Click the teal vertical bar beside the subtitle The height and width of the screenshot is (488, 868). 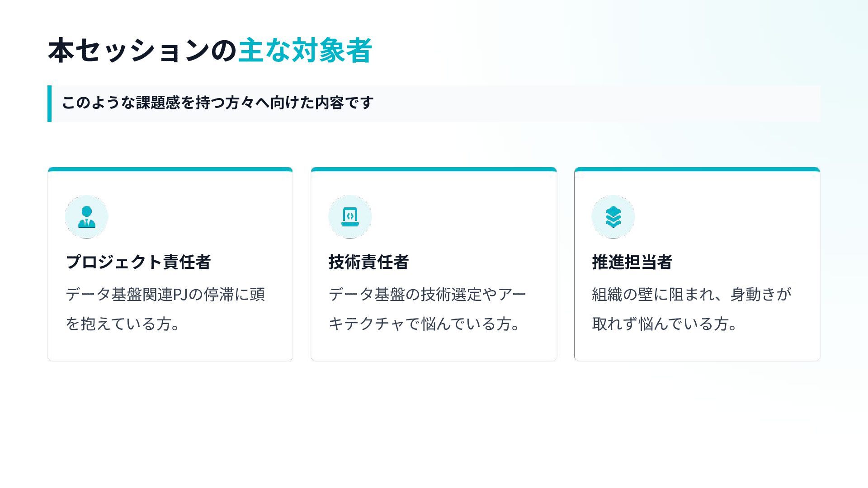[49, 103]
